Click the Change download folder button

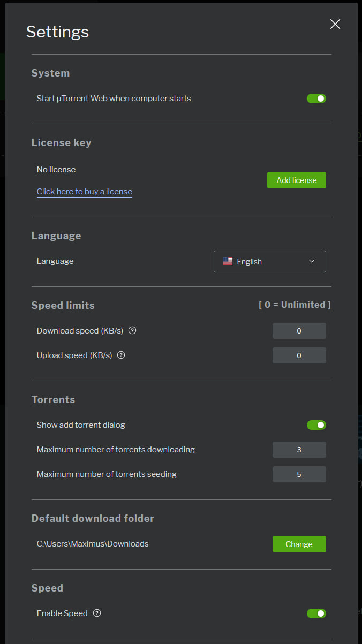(x=299, y=544)
